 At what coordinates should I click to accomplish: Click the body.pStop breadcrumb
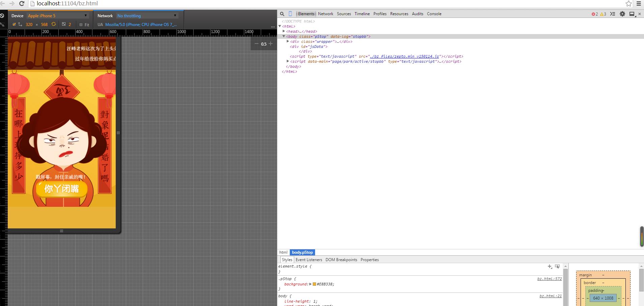click(302, 252)
